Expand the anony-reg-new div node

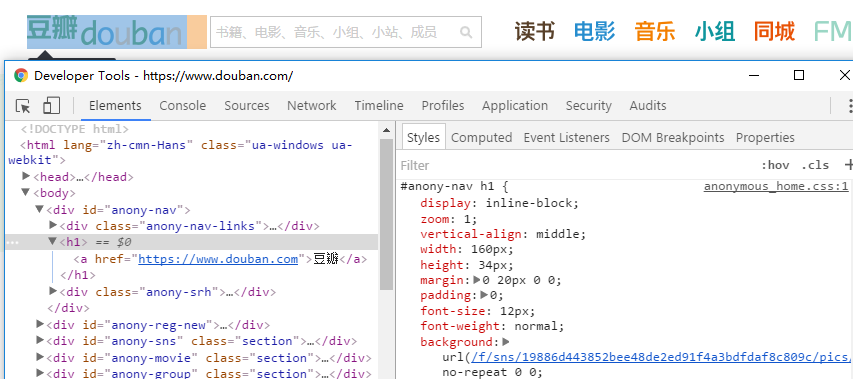pyautogui.click(x=40, y=325)
